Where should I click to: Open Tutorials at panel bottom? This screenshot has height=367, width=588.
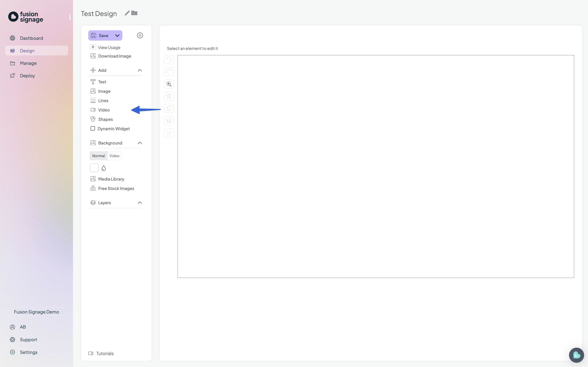tap(101, 353)
